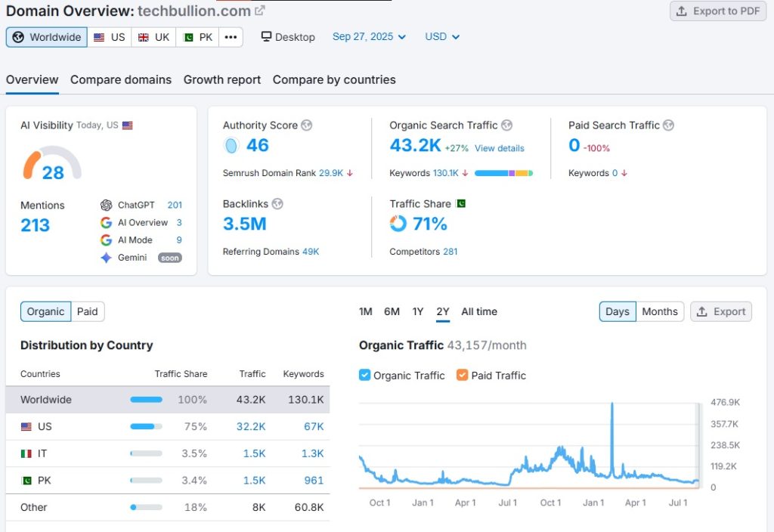This screenshot has height=532, width=774.
Task: Click the UK flag in country selector
Action: (143, 38)
